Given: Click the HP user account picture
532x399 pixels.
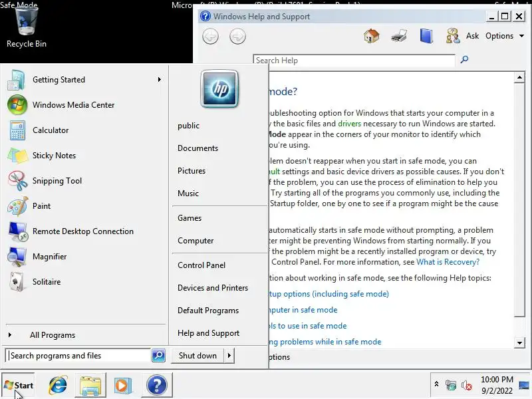Looking at the screenshot, I should 219,89.
